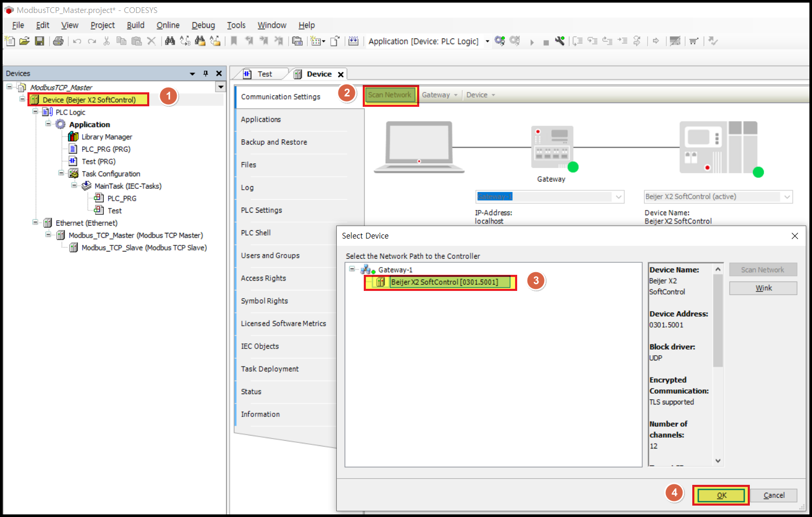Click the New Project toolbar icon
This screenshot has height=517, width=812.
point(9,41)
